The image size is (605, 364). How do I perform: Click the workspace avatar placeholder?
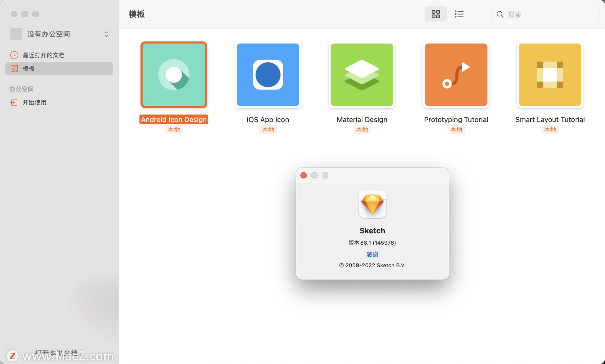[16, 34]
